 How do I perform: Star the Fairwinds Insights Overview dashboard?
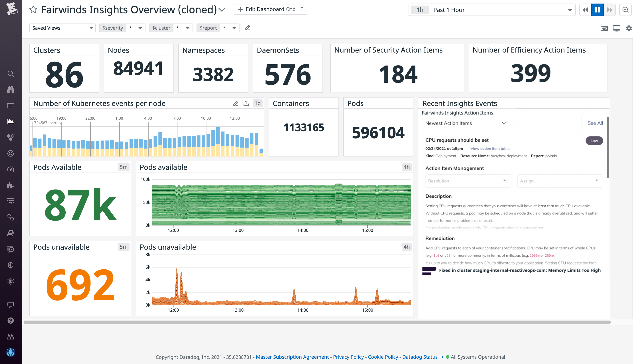[33, 10]
